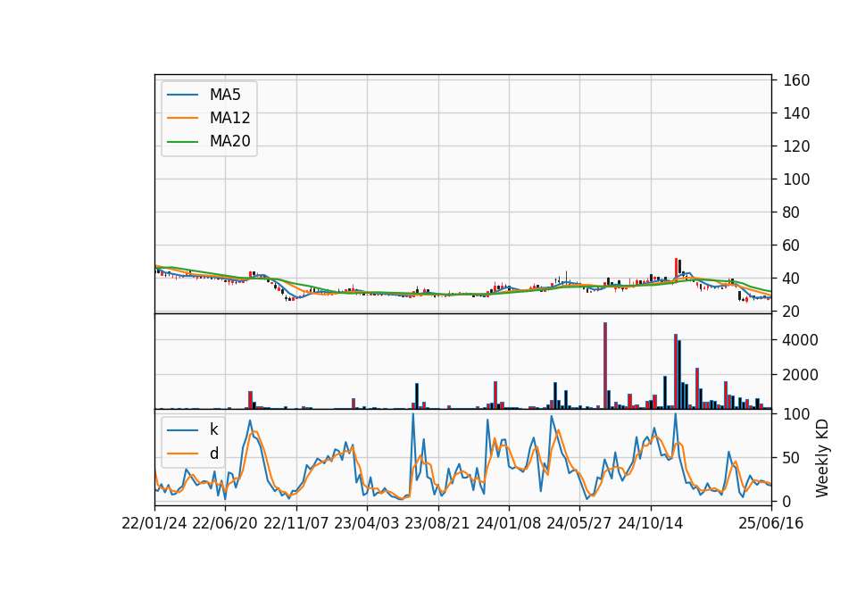Screen dimensions: 857x616
Task: Click the k legend entry
Action: pyautogui.click(x=193, y=429)
